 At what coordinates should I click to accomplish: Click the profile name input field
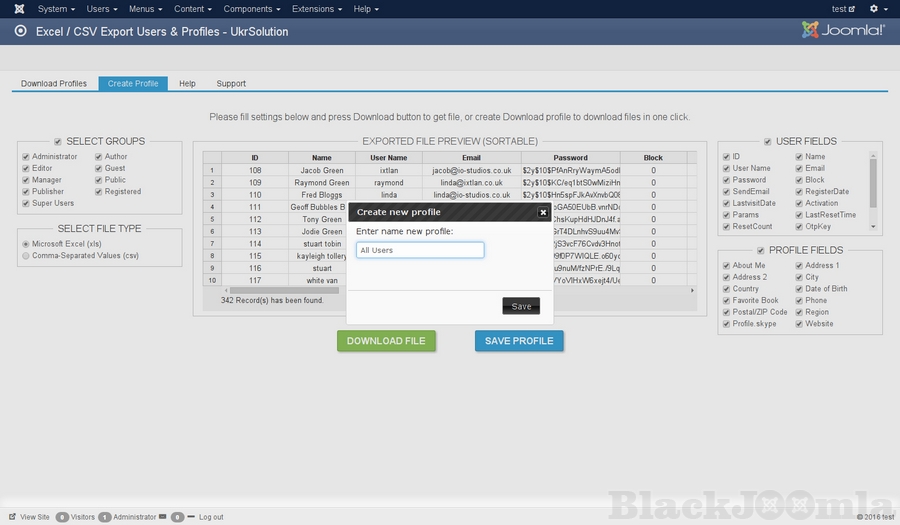[420, 250]
